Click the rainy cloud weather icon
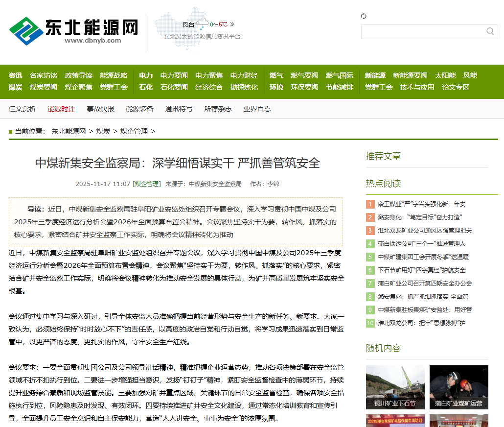This screenshot has height=427, width=504. [x=202, y=24]
